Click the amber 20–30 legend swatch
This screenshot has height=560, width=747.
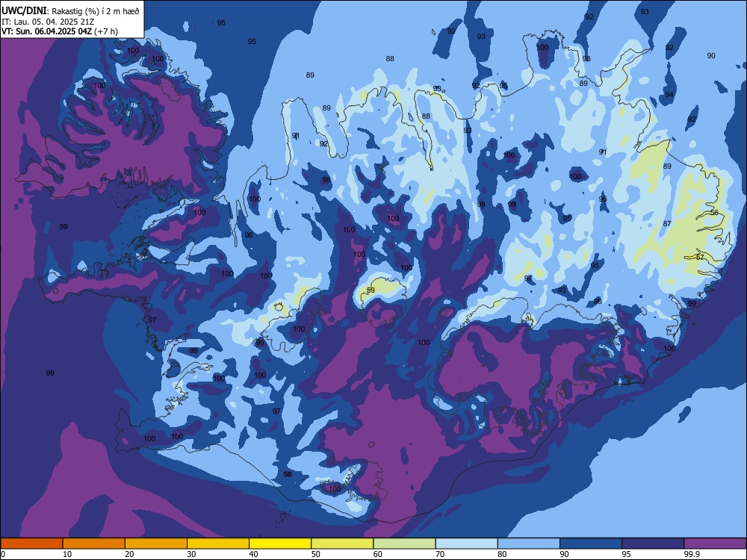coord(156,544)
